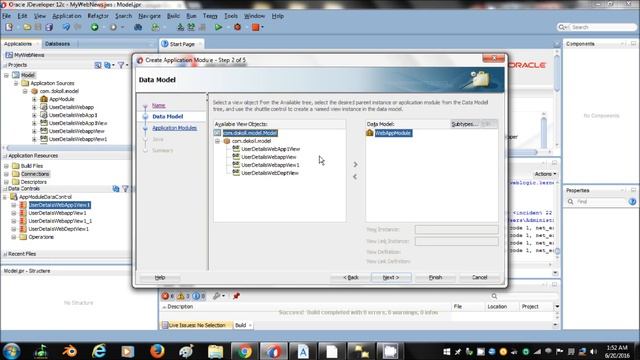Open the stop button dropdown arrow
Screen dimensions: 640x360
click(x=262, y=27)
